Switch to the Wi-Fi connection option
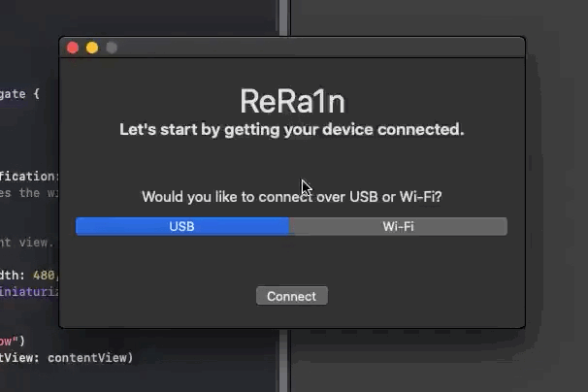 398,227
